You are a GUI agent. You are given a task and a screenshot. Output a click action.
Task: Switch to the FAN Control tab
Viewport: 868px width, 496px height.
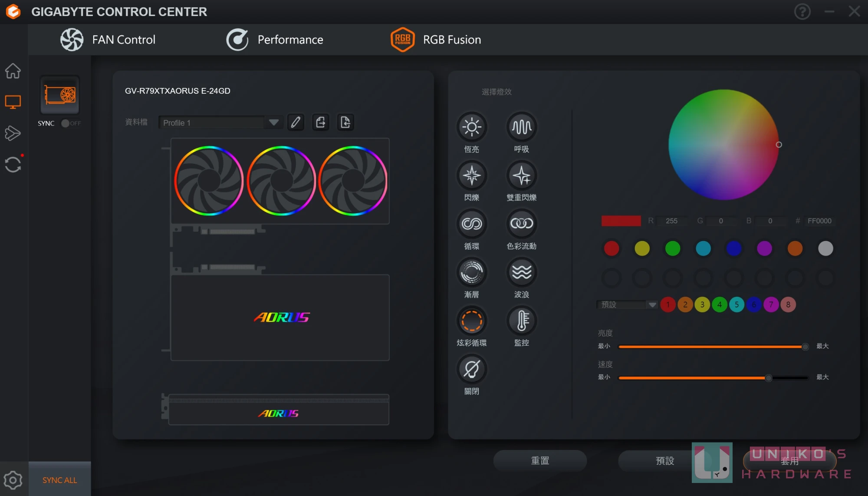108,40
